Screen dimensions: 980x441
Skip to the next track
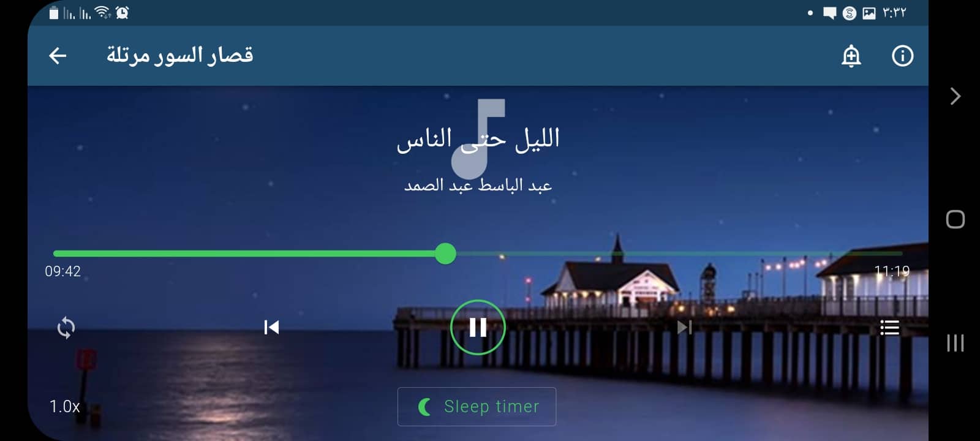684,327
